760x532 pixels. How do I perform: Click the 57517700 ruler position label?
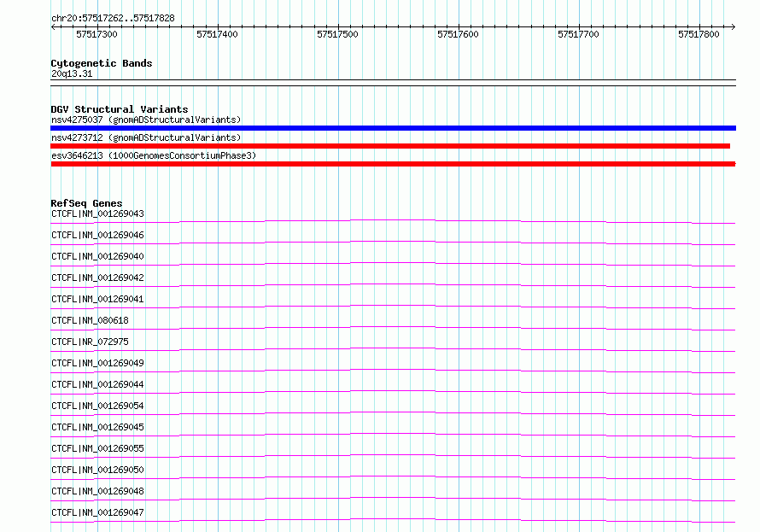point(578,34)
